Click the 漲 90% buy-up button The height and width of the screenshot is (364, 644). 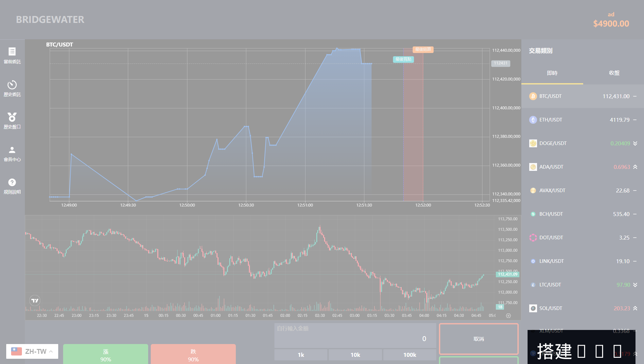[x=106, y=354]
